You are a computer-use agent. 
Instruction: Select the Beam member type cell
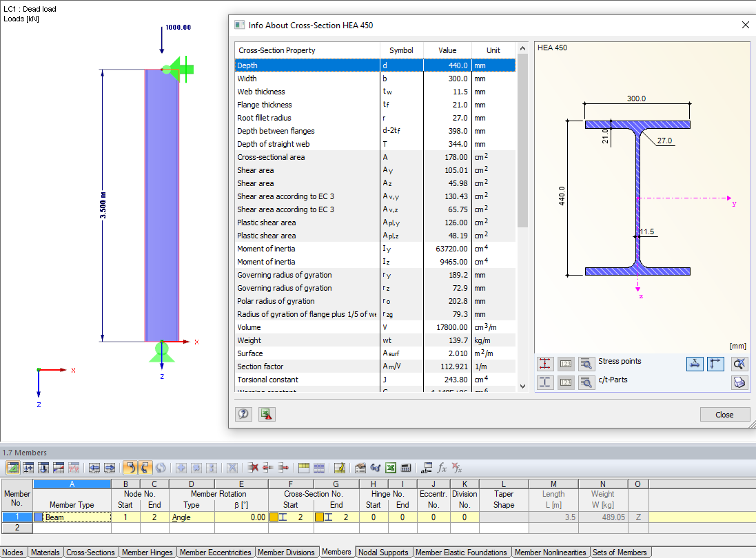click(x=72, y=517)
